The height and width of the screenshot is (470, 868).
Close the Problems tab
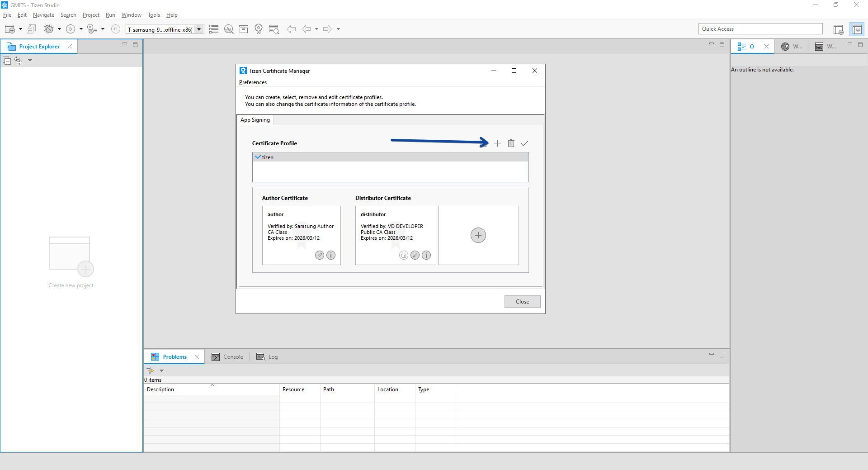(197, 357)
